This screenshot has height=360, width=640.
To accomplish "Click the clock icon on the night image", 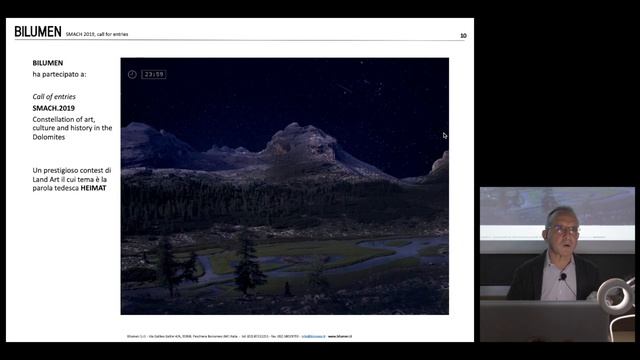I will point(132,74).
